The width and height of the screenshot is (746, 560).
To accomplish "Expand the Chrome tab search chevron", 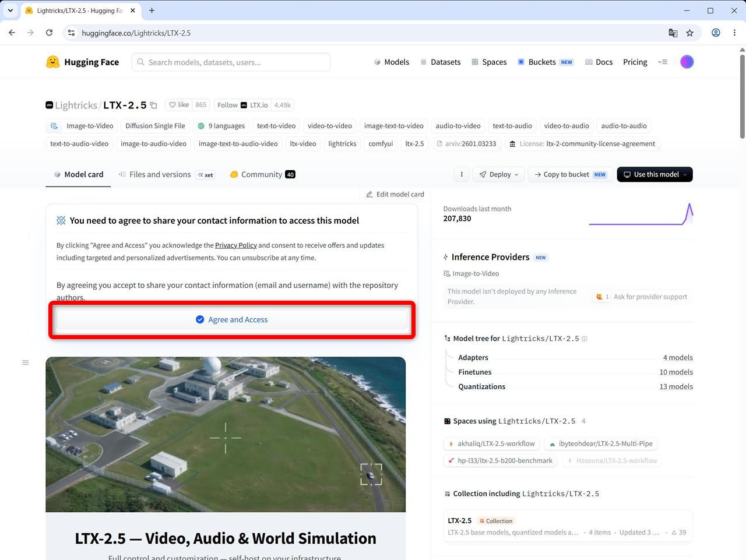I will pos(10,10).
